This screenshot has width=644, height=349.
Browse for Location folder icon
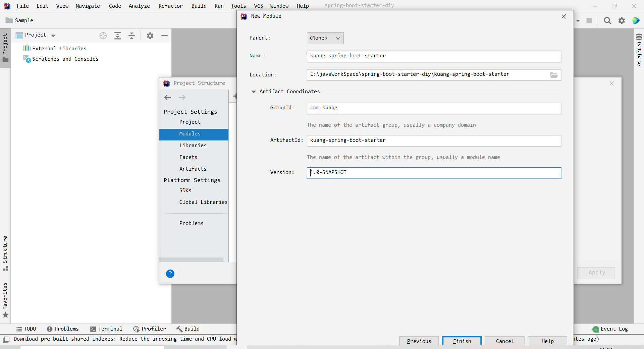pos(554,75)
